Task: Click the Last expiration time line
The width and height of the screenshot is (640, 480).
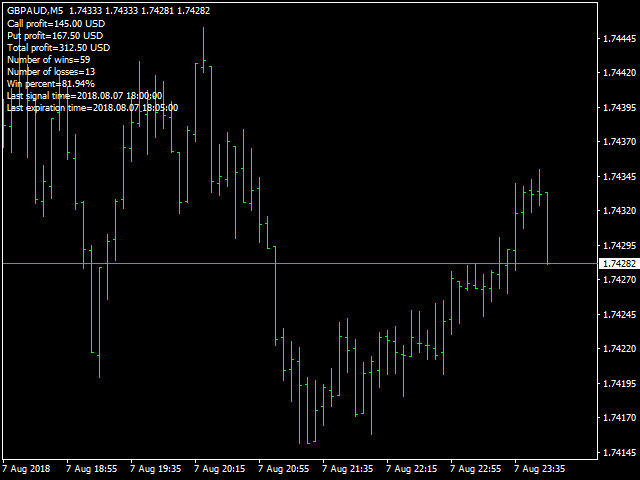Action: click(92, 108)
